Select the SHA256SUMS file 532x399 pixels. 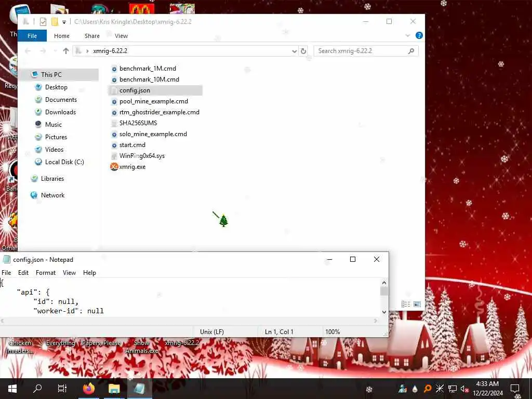point(138,123)
